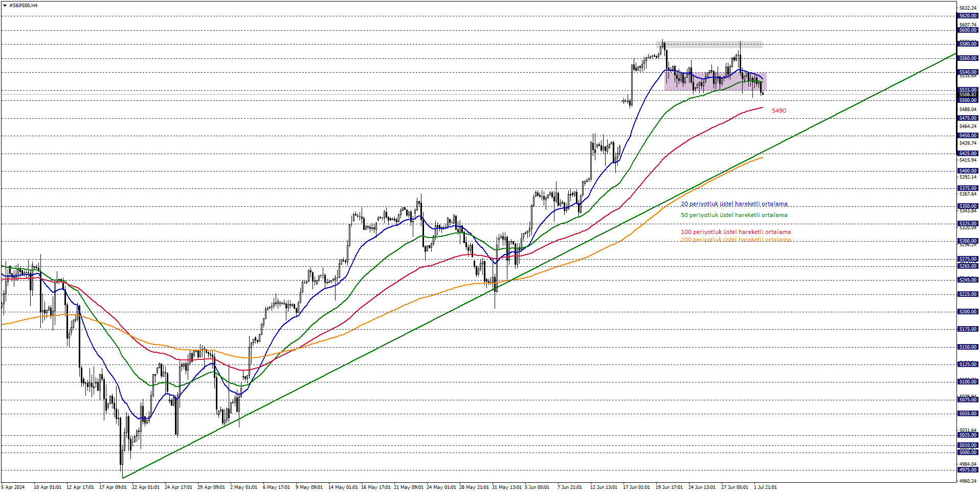The image size is (980, 493).
Task: Select the '100 periyotluk üstel hareketli ortalama' label
Action: click(736, 232)
